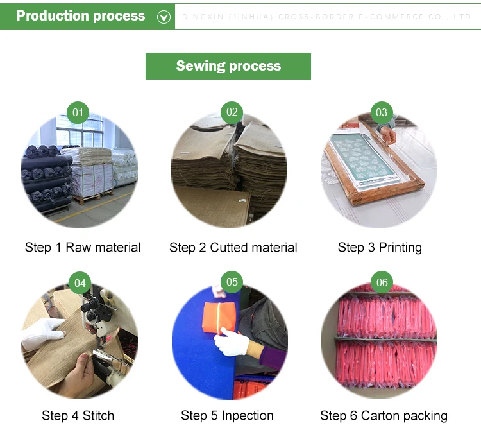Click the Sewing process green banner
This screenshot has width=481, height=448.
coord(228,66)
